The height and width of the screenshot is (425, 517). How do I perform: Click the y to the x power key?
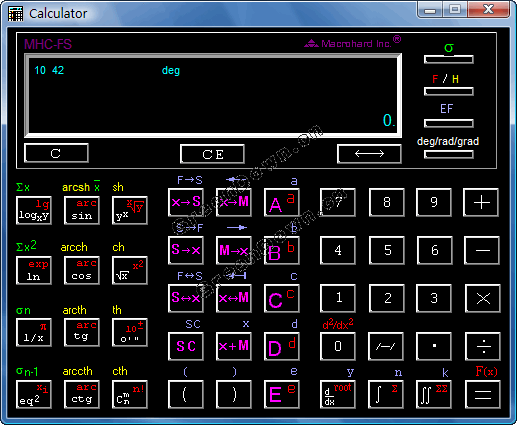pos(130,210)
